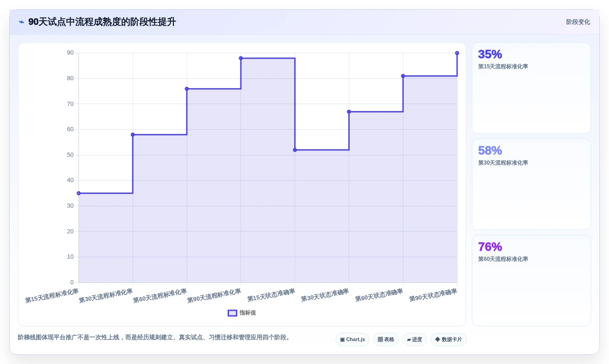Click the data point at value 35

(78, 193)
